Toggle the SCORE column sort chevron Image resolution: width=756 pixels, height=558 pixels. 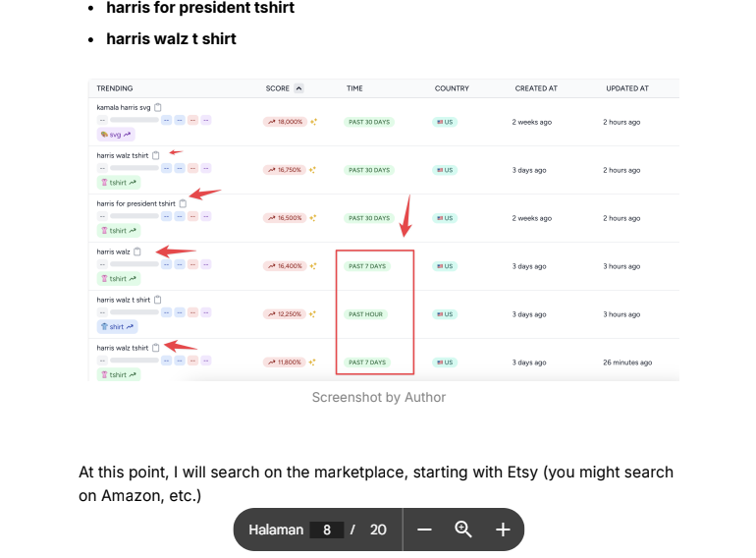coord(298,88)
